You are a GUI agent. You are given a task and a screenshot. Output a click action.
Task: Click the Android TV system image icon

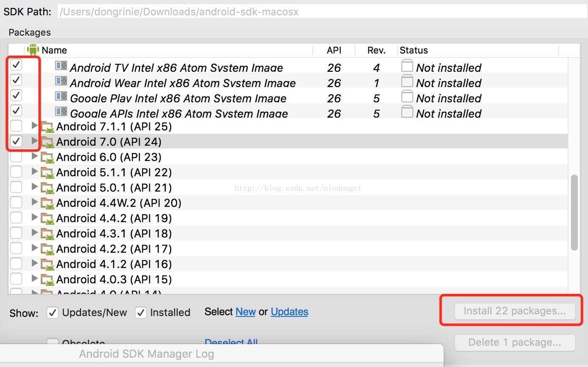tap(61, 66)
